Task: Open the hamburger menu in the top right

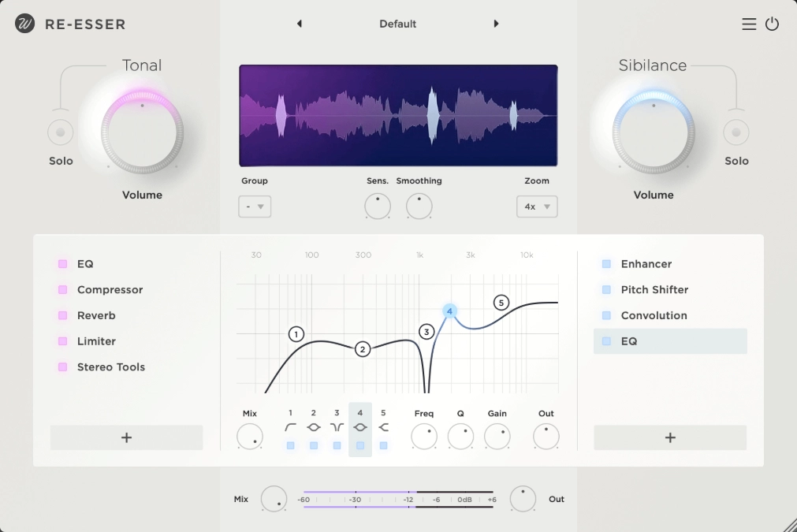Action: click(749, 24)
